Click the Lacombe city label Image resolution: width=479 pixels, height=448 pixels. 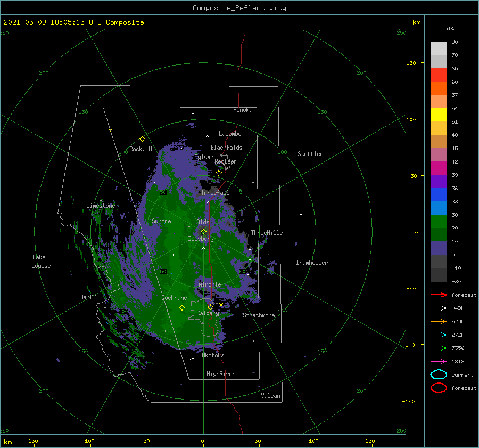coord(230,134)
